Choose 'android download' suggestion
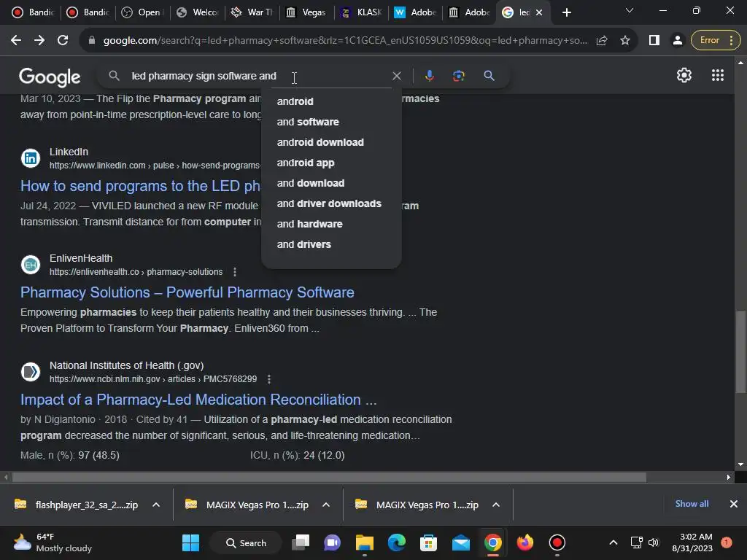This screenshot has height=560, width=747. coord(331,142)
